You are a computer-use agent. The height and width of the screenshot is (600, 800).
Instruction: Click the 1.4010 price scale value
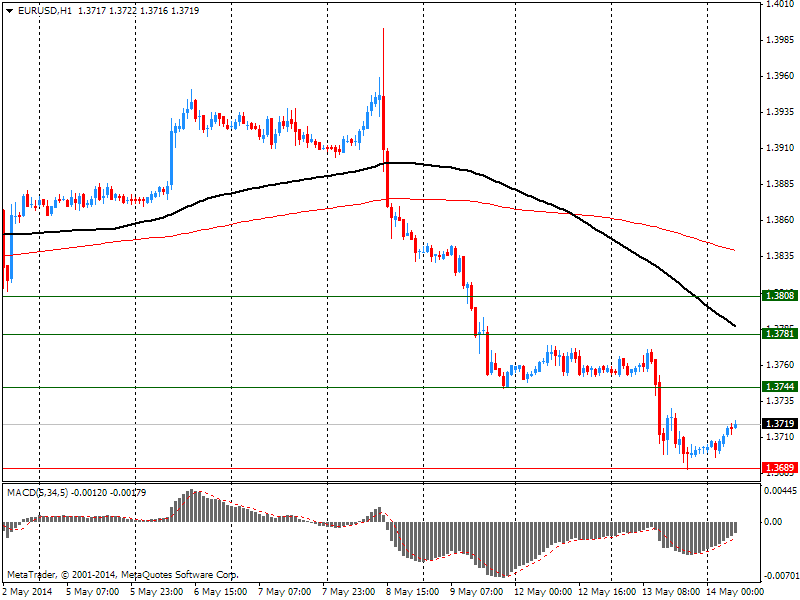click(x=781, y=4)
